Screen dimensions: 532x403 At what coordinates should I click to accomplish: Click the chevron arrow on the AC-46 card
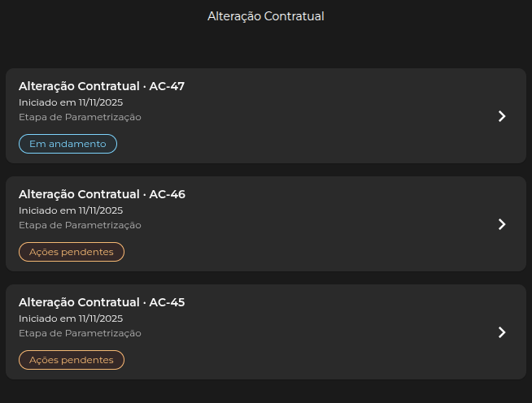pyautogui.click(x=502, y=224)
